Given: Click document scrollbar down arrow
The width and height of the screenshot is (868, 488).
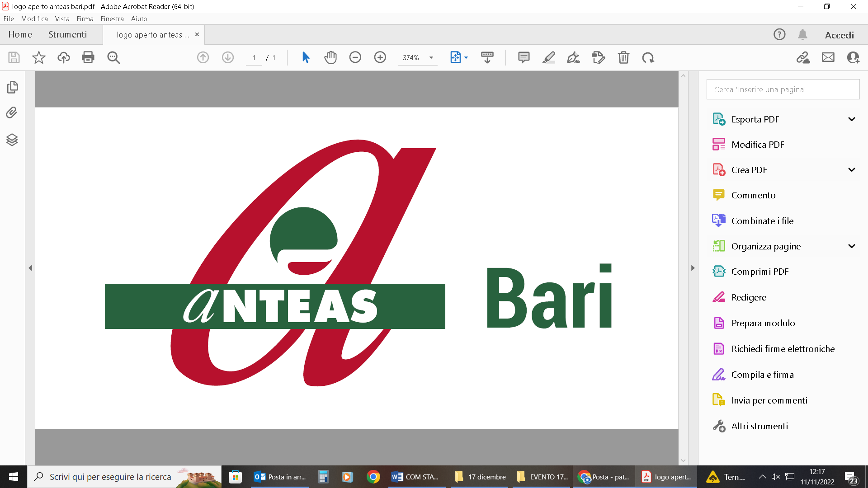Looking at the screenshot, I should [x=683, y=461].
